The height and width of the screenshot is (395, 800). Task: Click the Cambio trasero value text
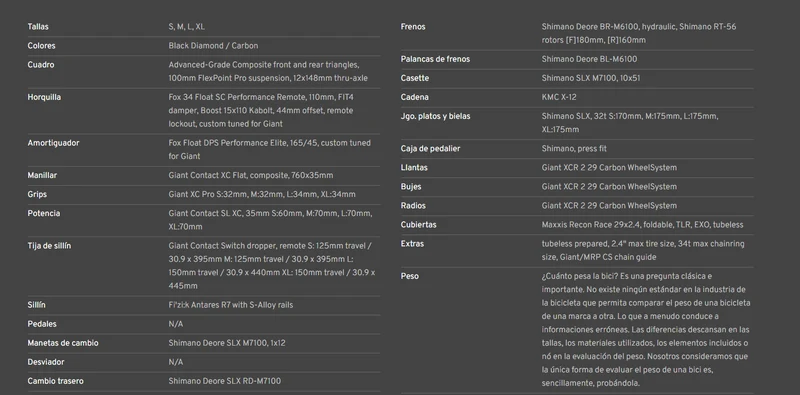click(224, 381)
